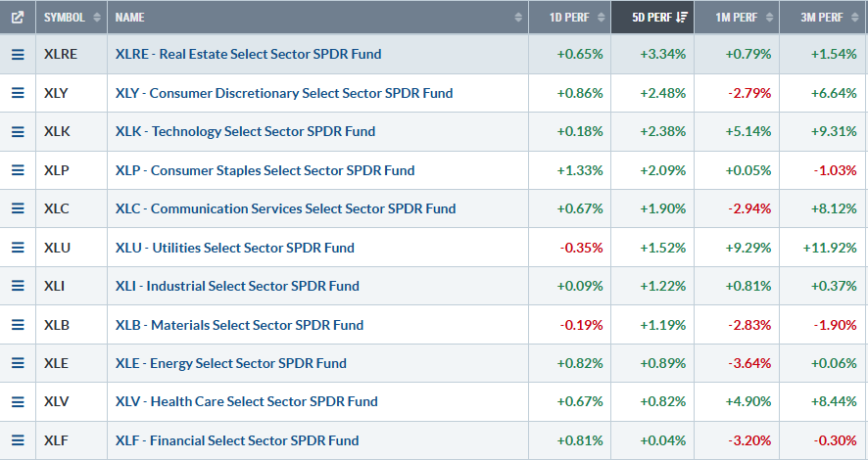The image size is (868, 460).
Task: Open the hamburger menu for XLRE row
Action: coord(18,55)
